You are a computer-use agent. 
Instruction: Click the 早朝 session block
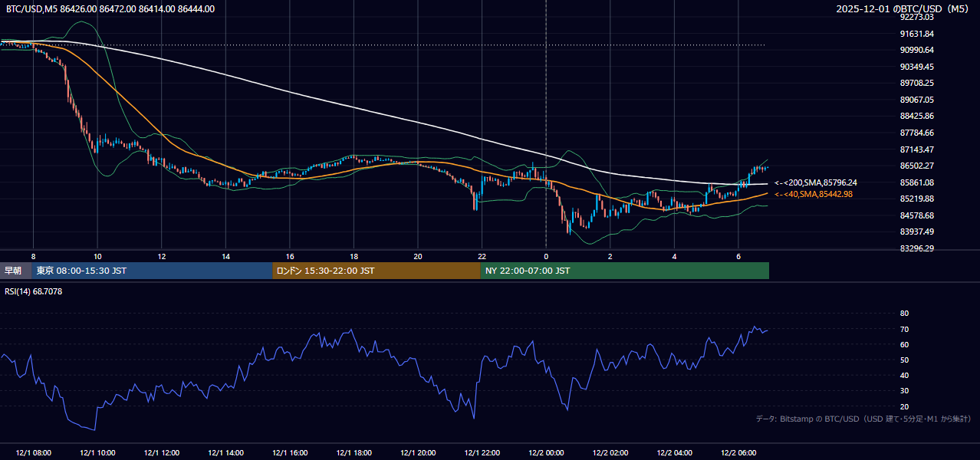tap(15, 271)
